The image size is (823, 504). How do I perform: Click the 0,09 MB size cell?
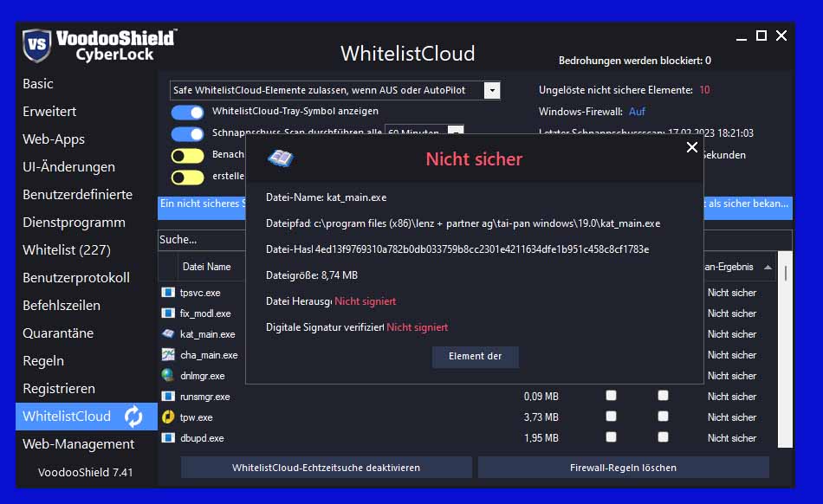[541, 397]
